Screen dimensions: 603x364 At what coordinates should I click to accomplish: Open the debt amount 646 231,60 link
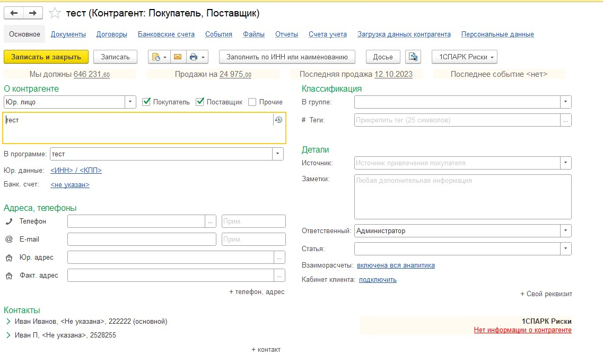point(92,74)
